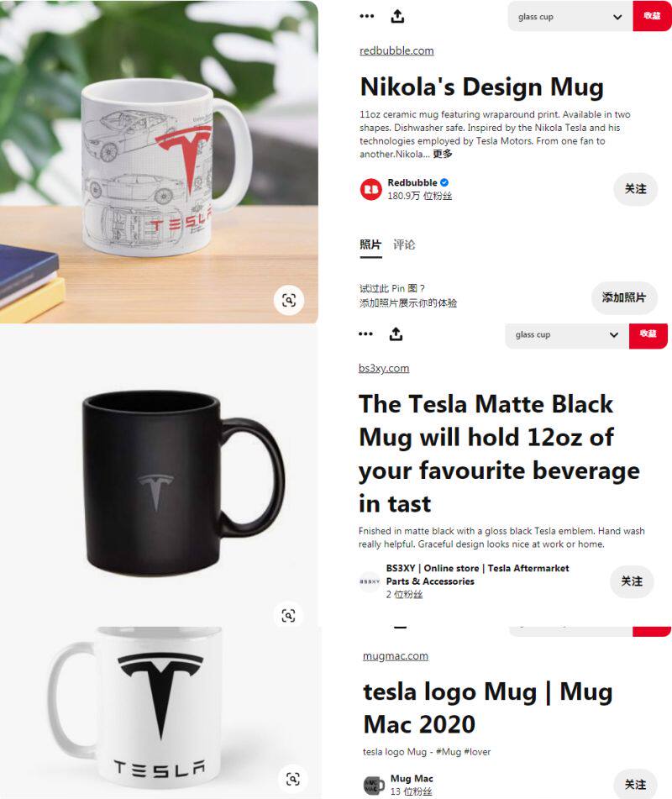Expand the glass cup board dropdown on the first pin

point(570,16)
